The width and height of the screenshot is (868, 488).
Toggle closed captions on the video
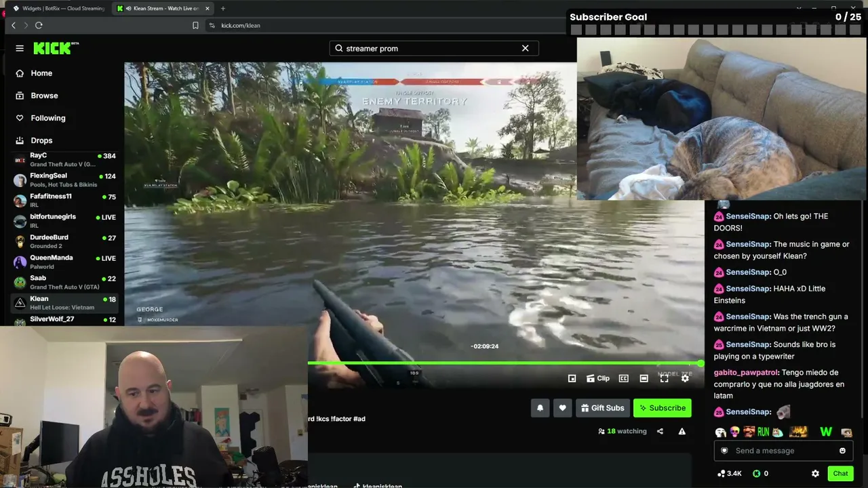pyautogui.click(x=623, y=378)
